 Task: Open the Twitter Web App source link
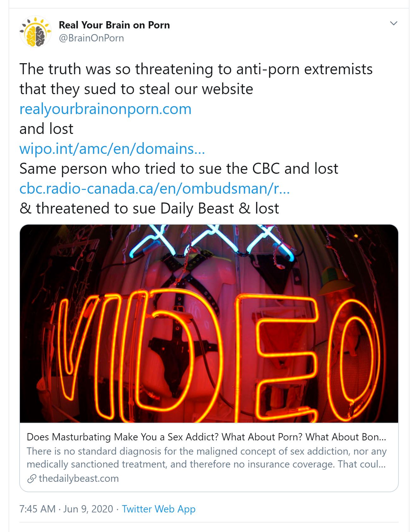[x=159, y=509]
